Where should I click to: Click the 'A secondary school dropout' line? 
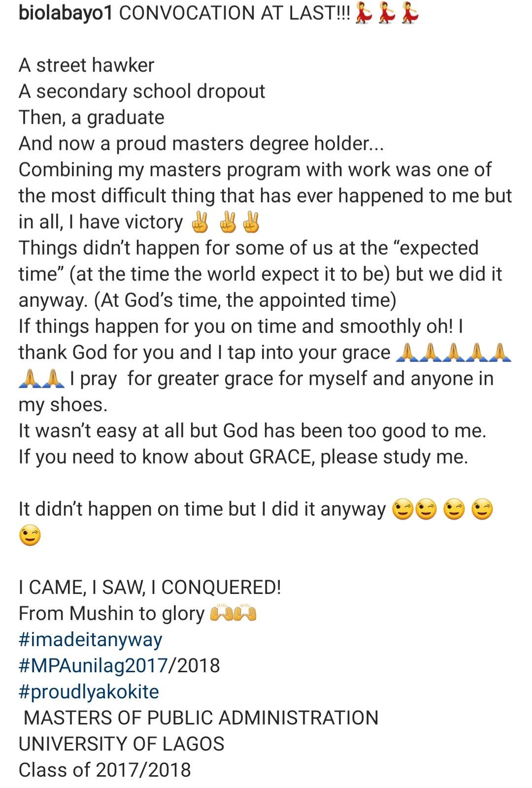click(142, 91)
